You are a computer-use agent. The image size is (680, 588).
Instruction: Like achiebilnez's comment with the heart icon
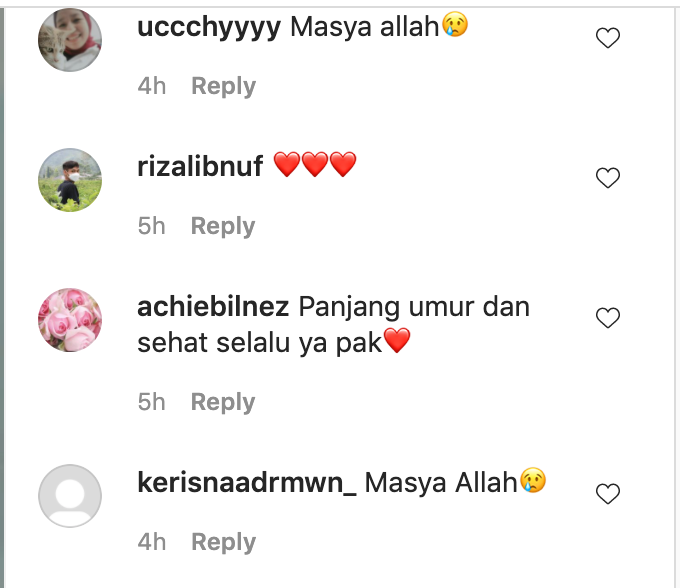608,318
